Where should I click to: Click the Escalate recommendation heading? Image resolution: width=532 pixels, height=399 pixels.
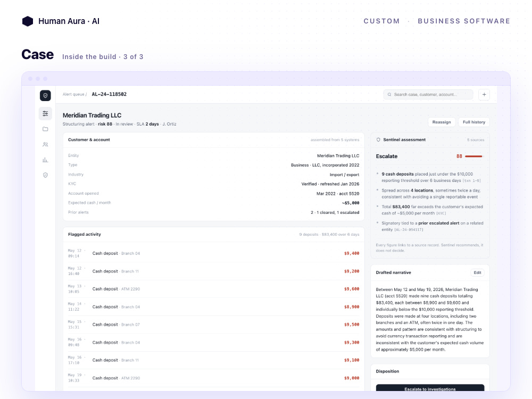pyautogui.click(x=386, y=156)
